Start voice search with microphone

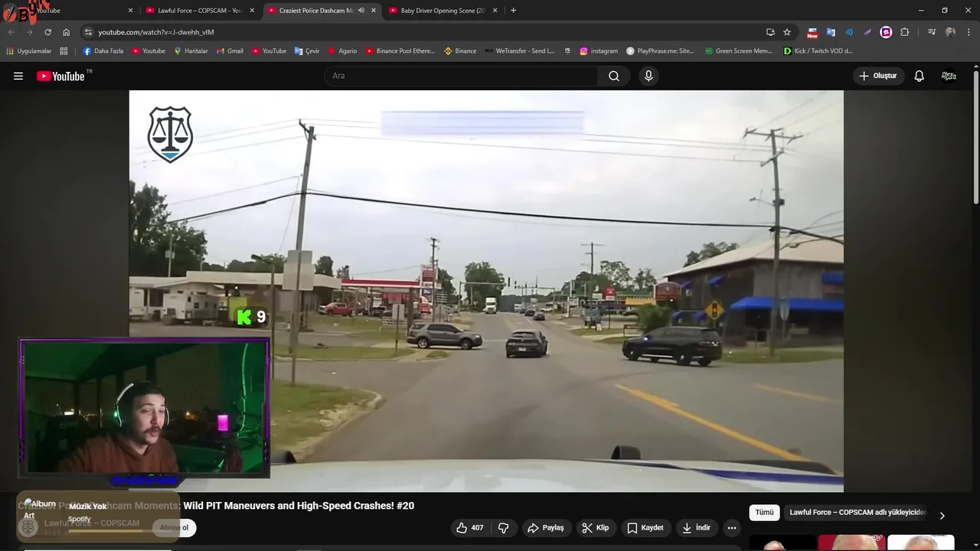click(648, 76)
